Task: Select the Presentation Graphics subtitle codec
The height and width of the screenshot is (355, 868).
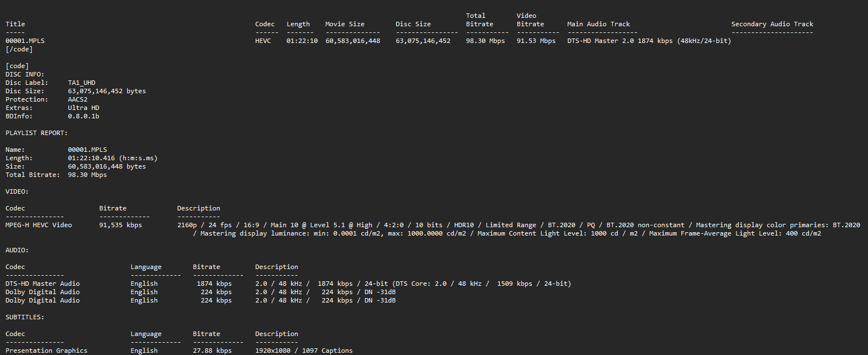Action: click(46, 351)
